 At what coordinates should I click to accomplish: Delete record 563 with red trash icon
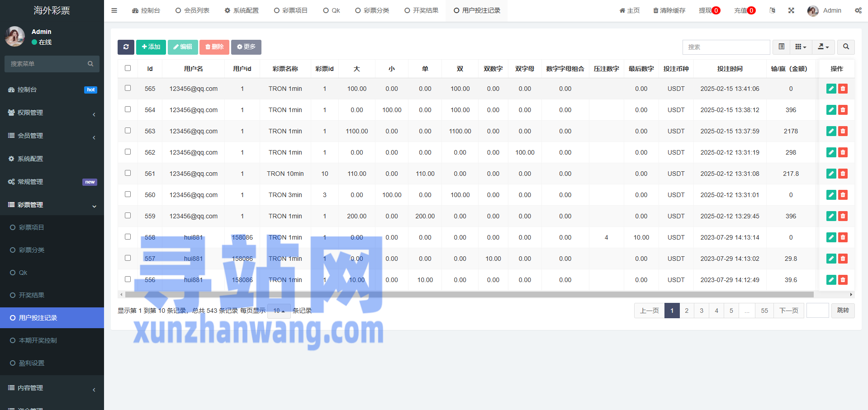click(843, 131)
